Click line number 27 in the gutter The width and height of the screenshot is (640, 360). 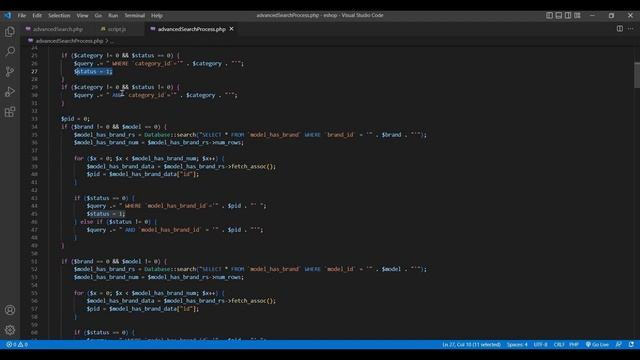(34, 71)
